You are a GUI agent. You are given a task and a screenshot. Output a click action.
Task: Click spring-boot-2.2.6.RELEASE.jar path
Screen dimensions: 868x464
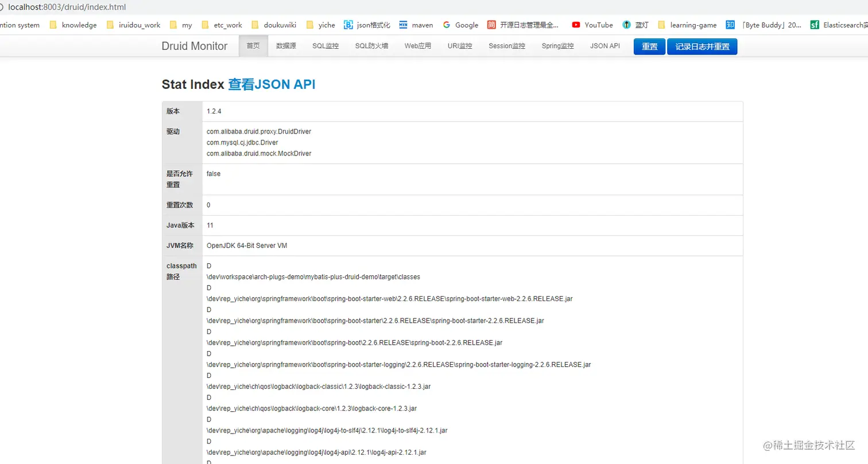pos(355,342)
